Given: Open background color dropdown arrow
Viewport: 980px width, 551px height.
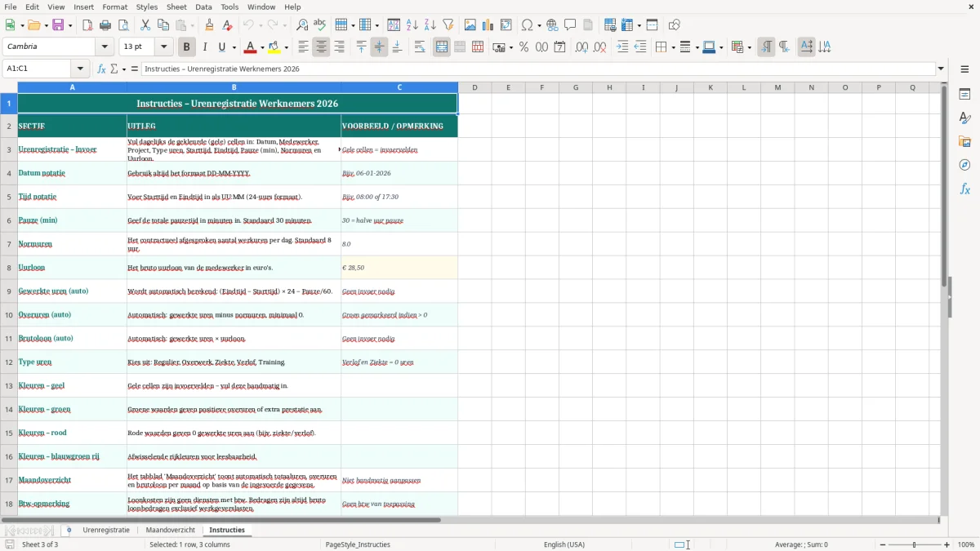Looking at the screenshot, I should 287,47.
